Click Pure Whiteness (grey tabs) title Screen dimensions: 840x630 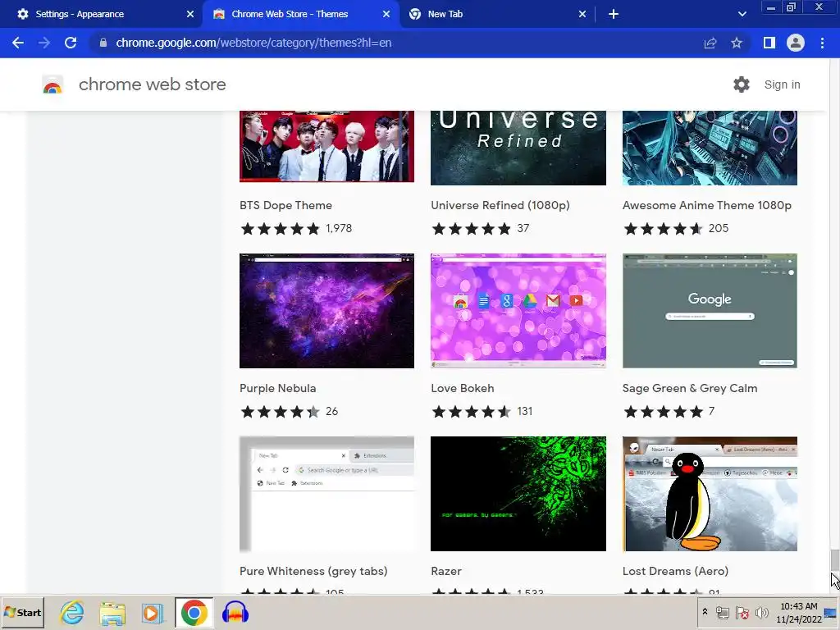tap(313, 571)
